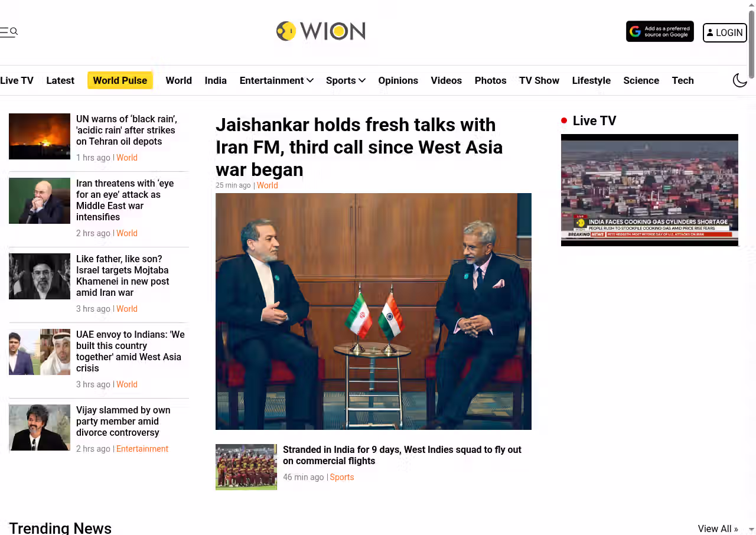Screen dimensions: 756x535
Task: Open the black rain Tehran thumbnail
Action: (40, 136)
